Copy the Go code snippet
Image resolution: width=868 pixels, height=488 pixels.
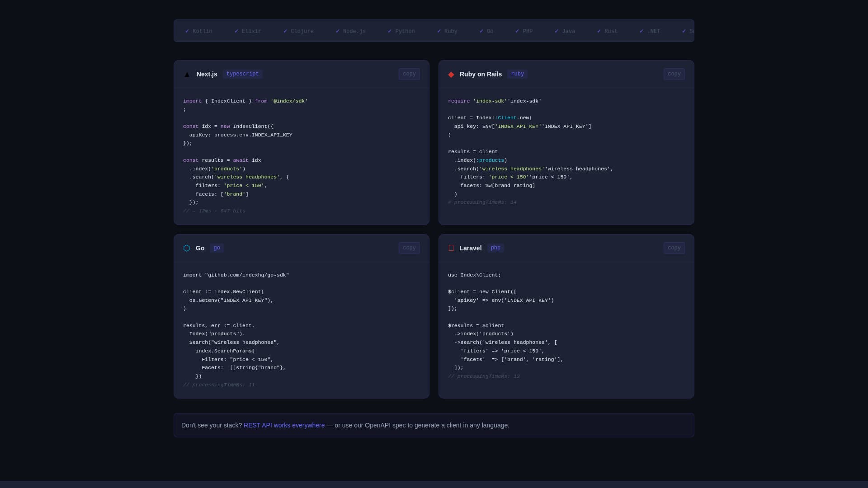(x=409, y=248)
